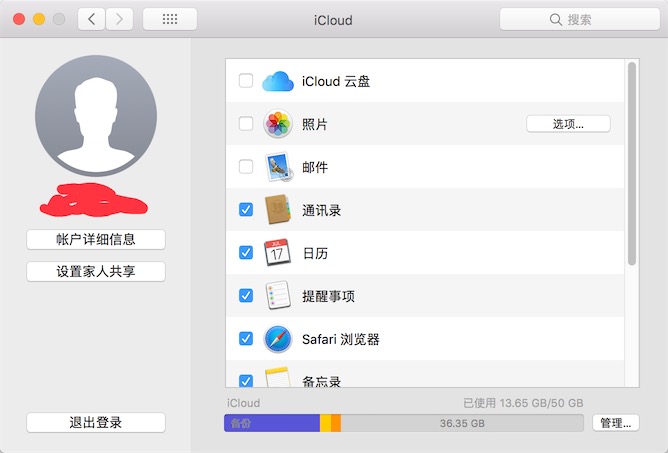Click the Reminders list icon

(278, 296)
